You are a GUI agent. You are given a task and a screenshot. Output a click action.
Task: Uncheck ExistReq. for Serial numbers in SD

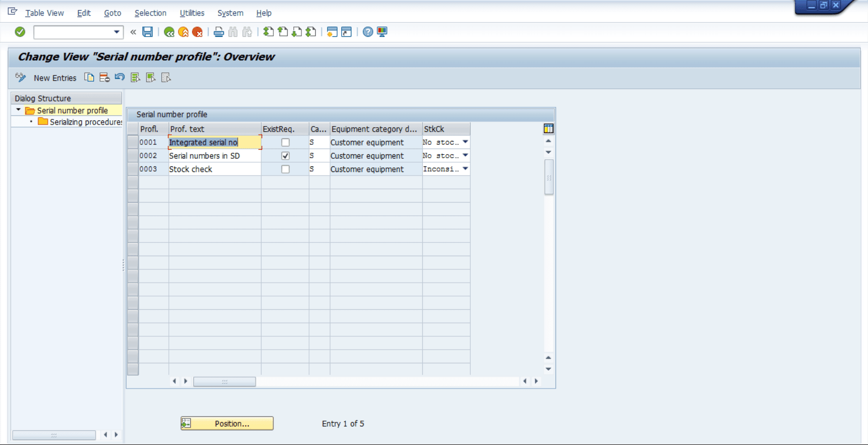coord(286,156)
